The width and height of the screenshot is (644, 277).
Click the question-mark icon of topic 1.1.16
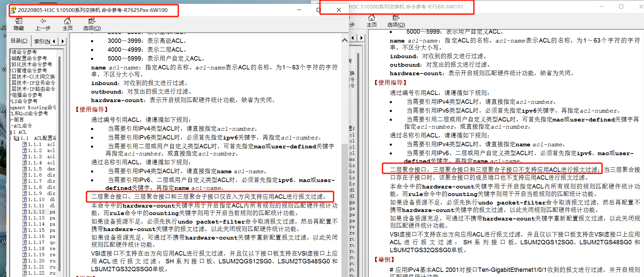point(24,236)
